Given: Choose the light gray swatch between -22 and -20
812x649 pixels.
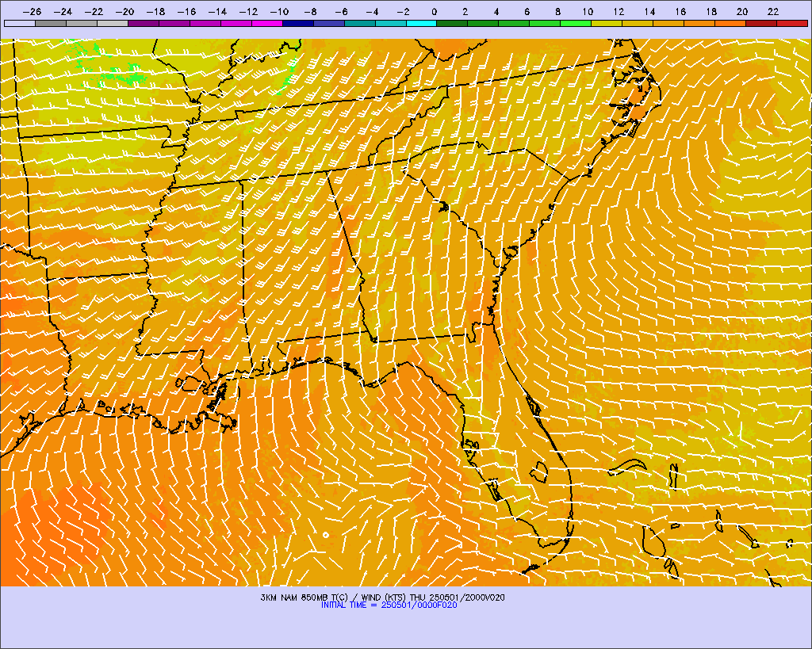Looking at the screenshot, I should click(113, 23).
